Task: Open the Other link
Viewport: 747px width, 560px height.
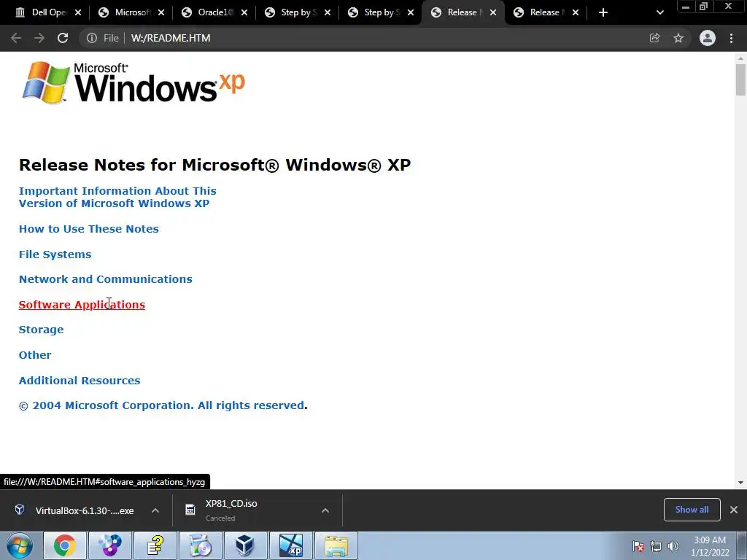Action: coord(35,355)
